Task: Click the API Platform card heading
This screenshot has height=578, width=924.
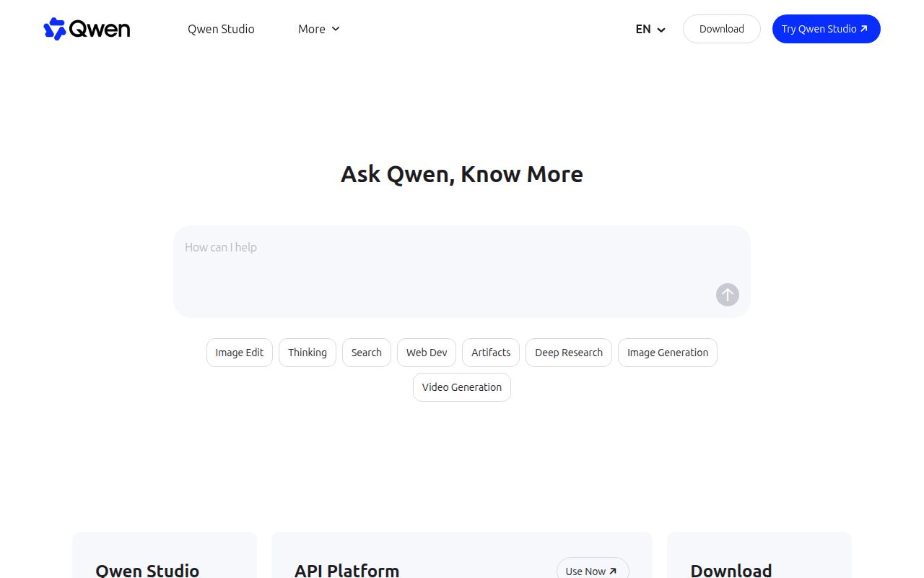Action: click(346, 570)
